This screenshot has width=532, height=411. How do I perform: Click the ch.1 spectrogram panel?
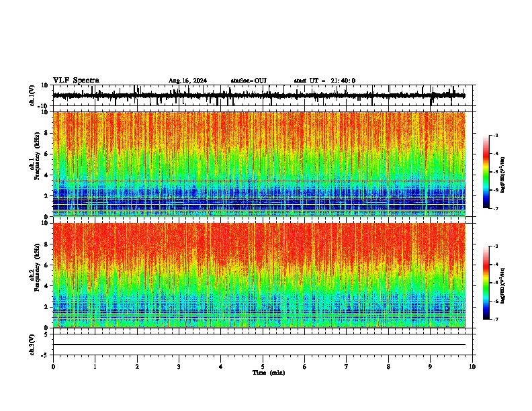tap(259, 164)
